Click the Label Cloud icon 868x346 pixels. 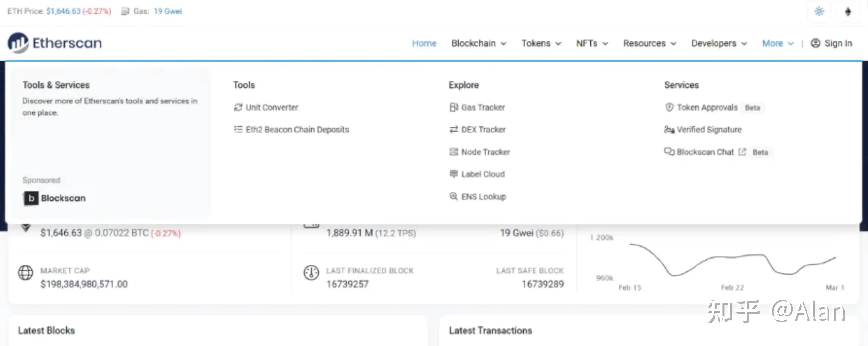pos(454,174)
